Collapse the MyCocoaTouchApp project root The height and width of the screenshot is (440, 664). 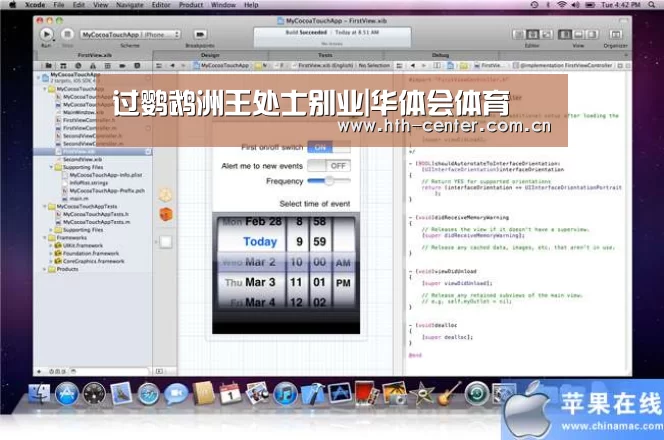39,77
